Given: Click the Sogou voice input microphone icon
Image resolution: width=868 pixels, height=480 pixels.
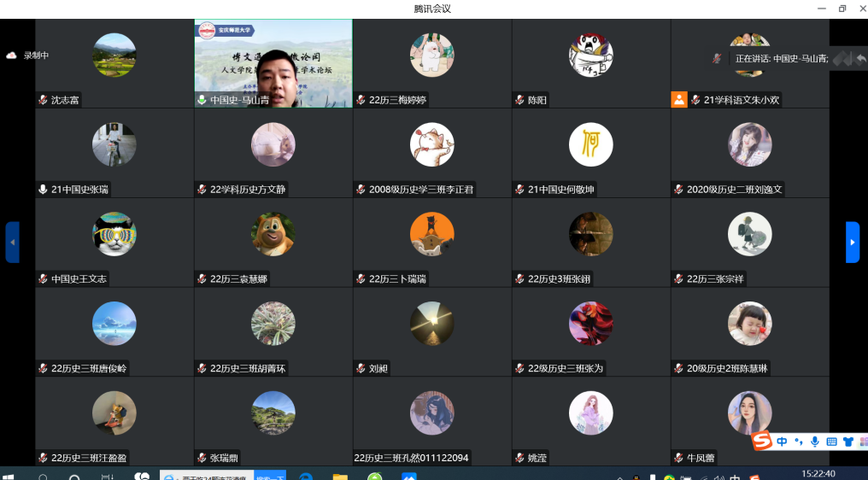Looking at the screenshot, I should click(815, 442).
